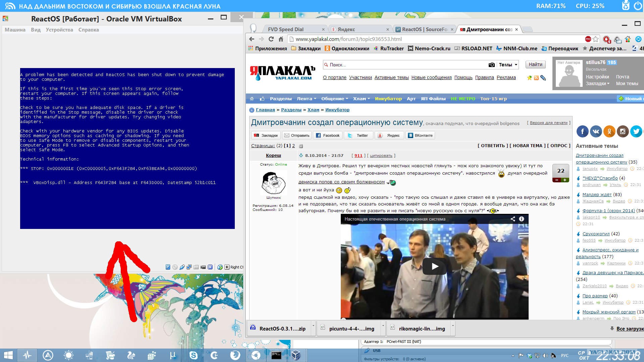The width and height of the screenshot is (644, 362).
Task: Open Вид menu in VirtualBox
Action: pyautogui.click(x=36, y=30)
